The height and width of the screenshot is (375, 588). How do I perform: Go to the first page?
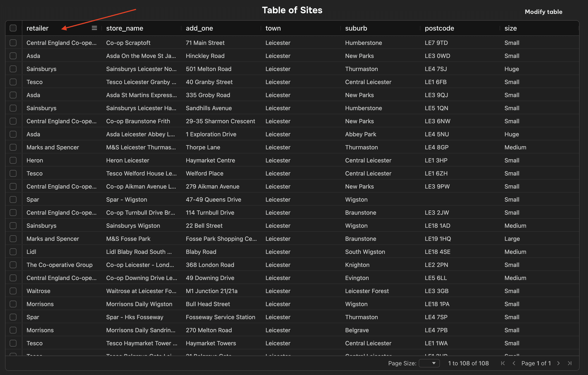[x=503, y=363]
